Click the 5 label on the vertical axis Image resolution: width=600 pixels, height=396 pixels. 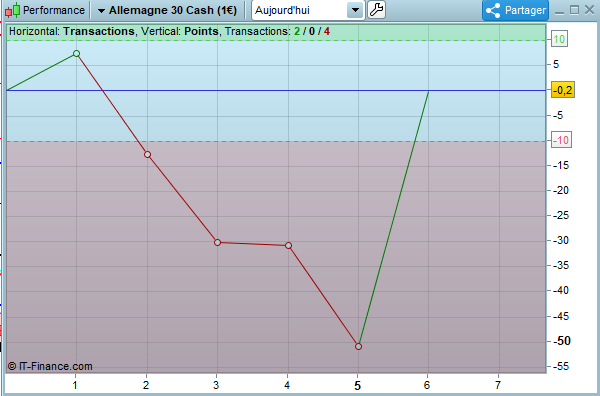point(556,64)
